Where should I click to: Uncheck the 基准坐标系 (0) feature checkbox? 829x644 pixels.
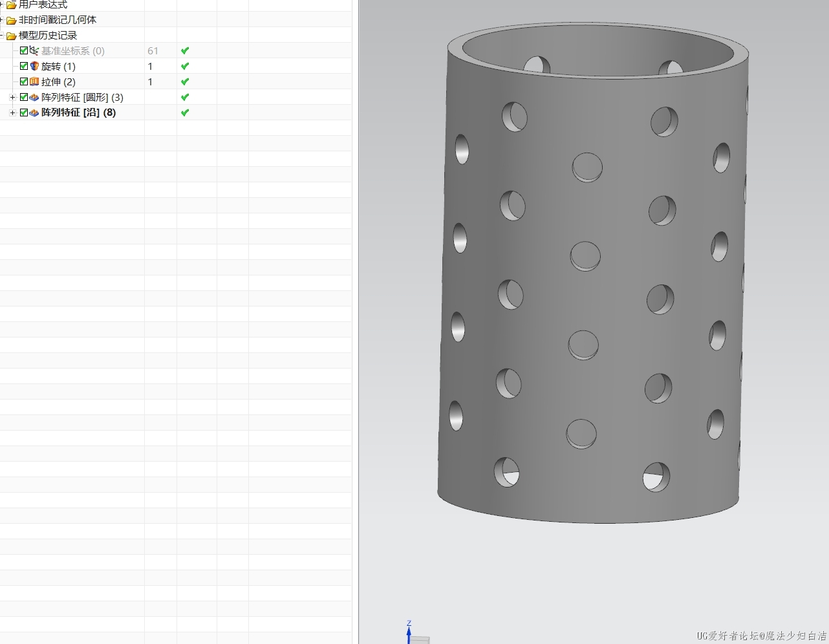(x=24, y=50)
